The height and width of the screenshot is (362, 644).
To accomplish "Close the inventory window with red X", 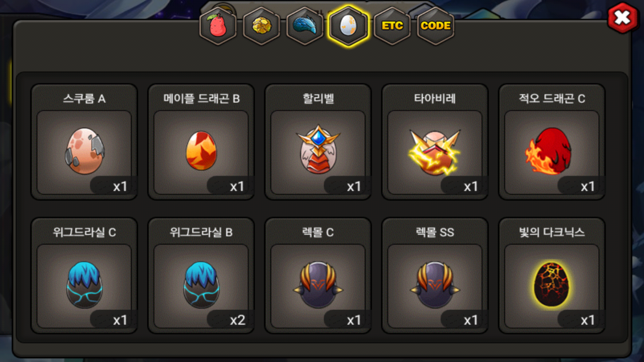I will click(x=623, y=18).
